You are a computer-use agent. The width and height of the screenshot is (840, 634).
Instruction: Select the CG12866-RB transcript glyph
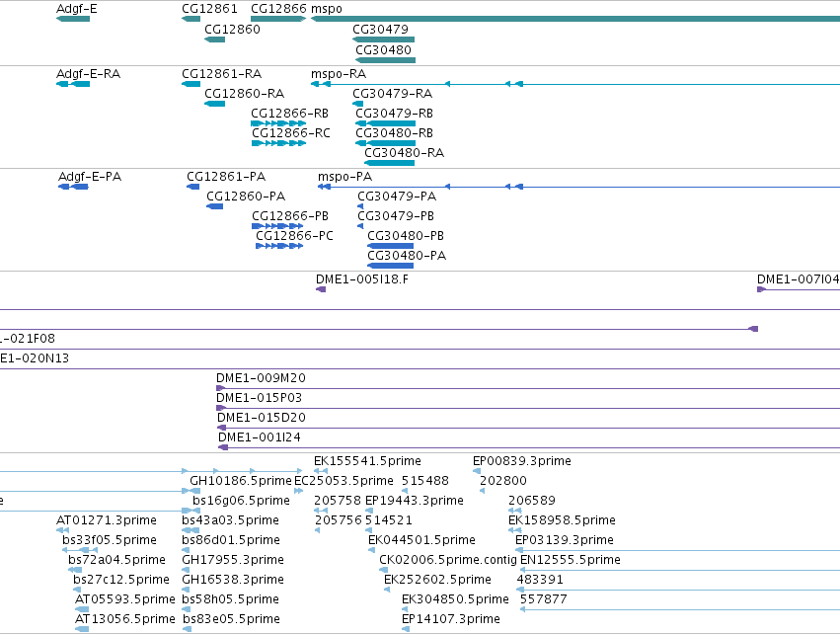coord(278,123)
